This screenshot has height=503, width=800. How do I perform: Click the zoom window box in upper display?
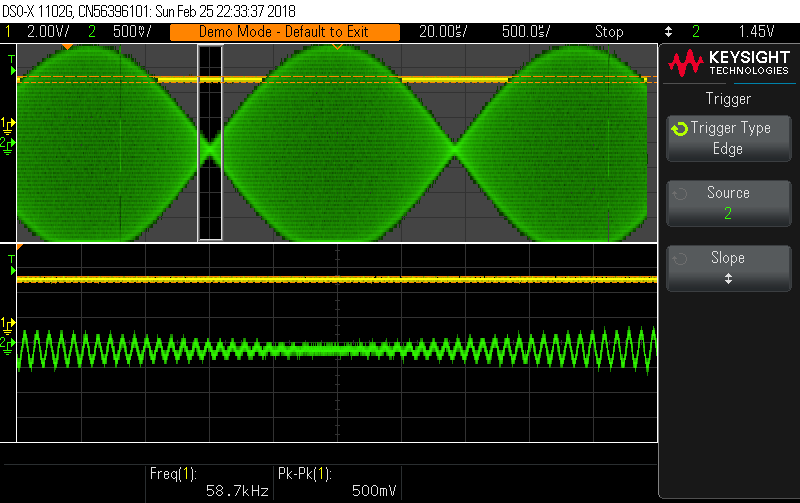click(210, 142)
